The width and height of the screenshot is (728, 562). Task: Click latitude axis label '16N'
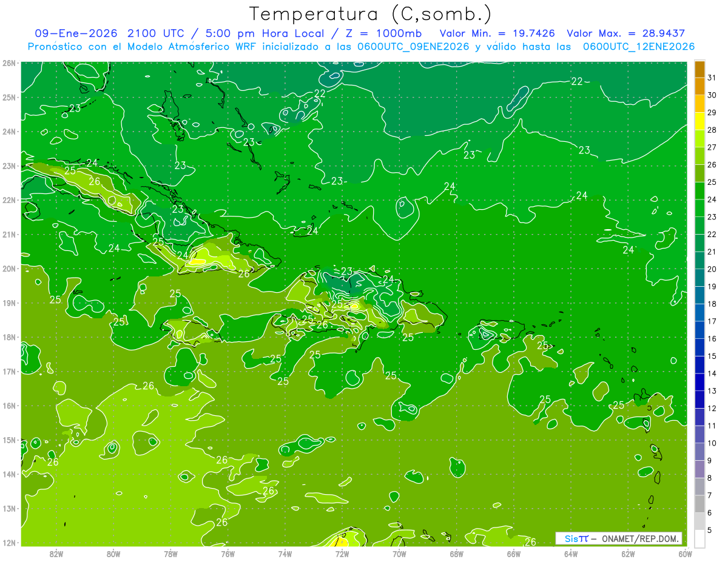[x=9, y=406]
